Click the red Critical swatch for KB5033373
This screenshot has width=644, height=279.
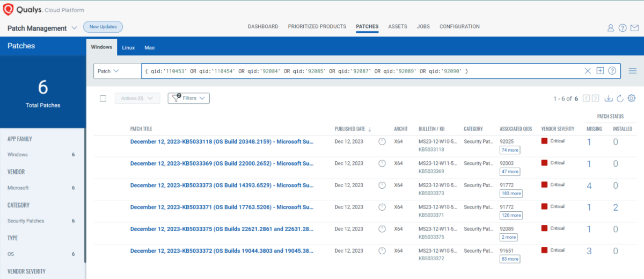[544, 185]
